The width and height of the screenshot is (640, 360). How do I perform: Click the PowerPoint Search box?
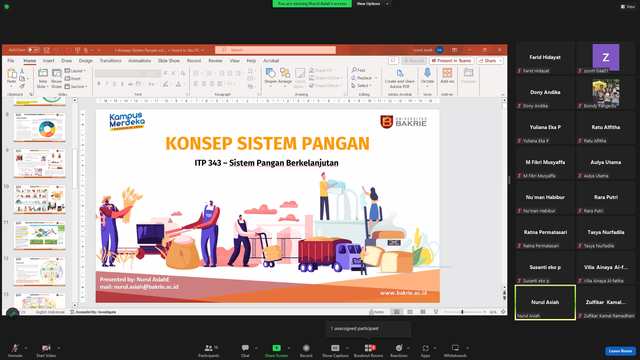[276, 50]
